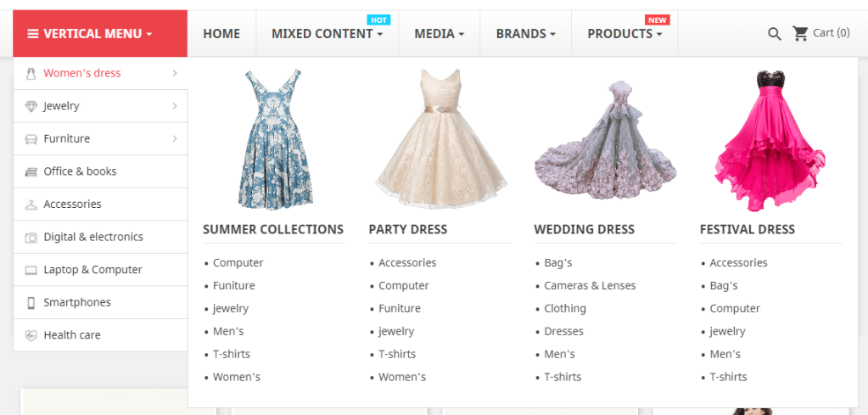Select Office & books category

click(x=80, y=171)
